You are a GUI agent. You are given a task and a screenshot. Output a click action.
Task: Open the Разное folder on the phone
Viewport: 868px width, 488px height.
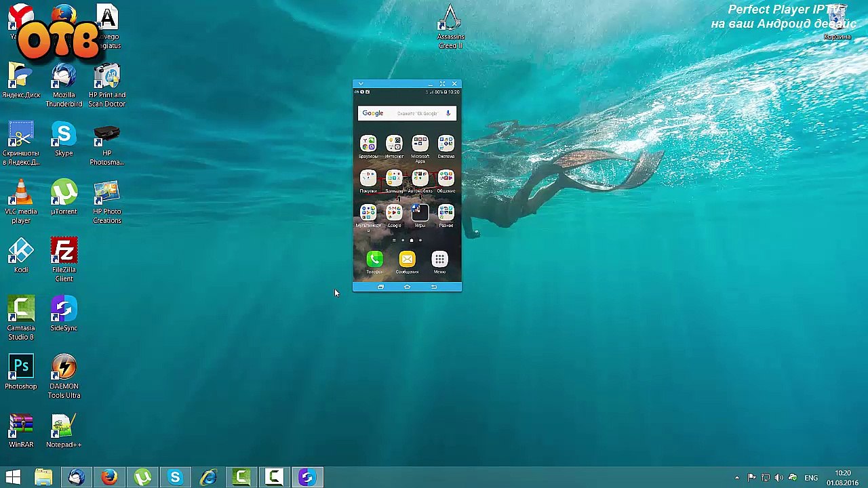446,216
